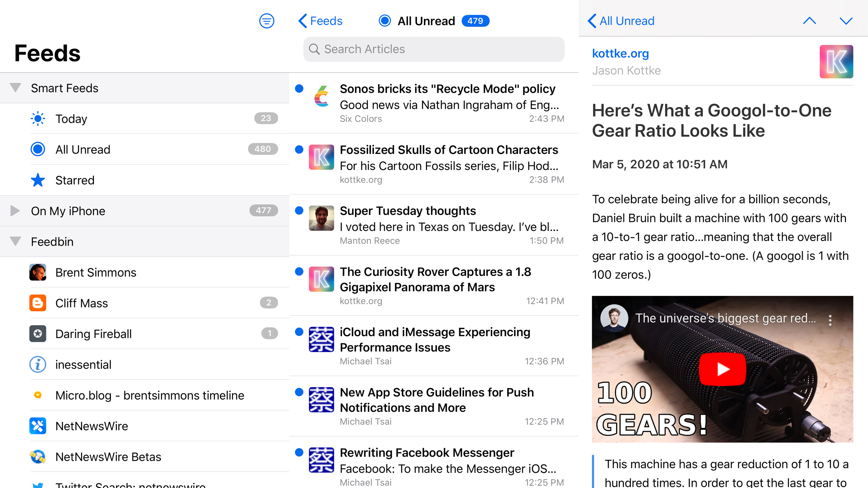Screen dimensions: 868x488
Task: Open 'iCloud and iMessage Experiencing Performance Issues'
Action: [434, 346]
